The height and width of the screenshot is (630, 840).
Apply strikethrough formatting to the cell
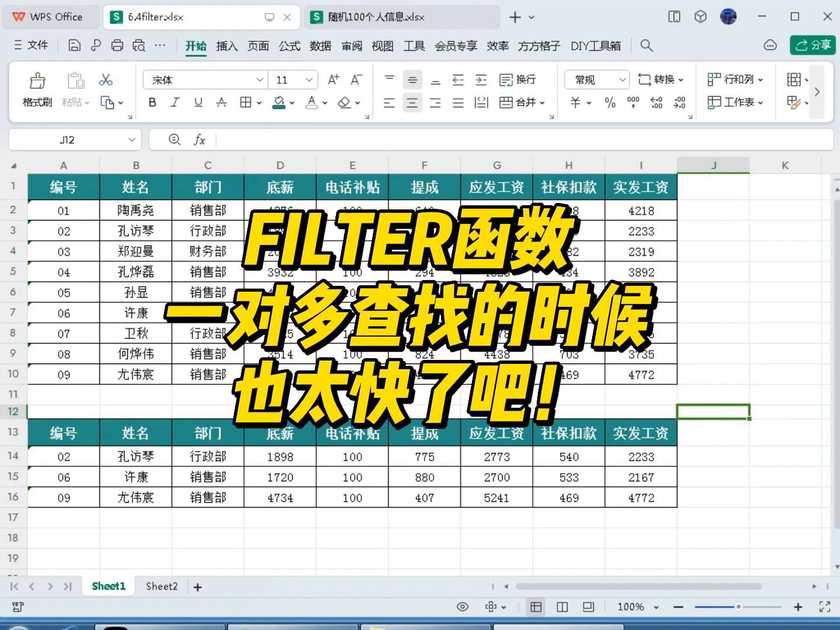tap(221, 103)
